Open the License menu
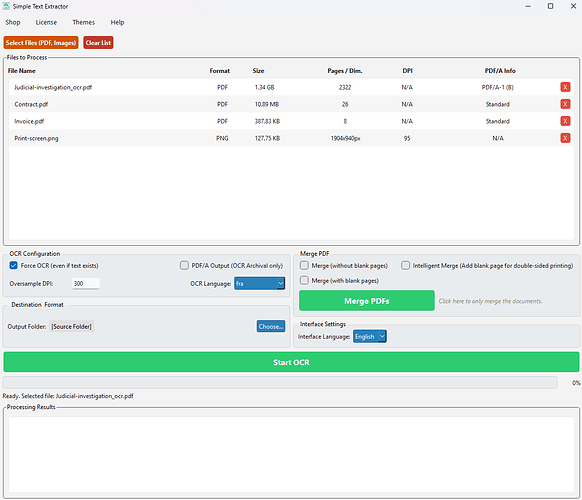 tap(46, 22)
